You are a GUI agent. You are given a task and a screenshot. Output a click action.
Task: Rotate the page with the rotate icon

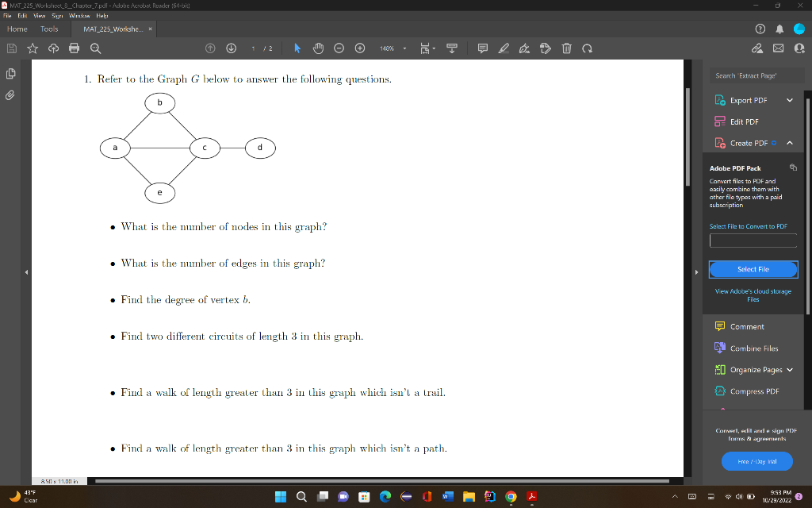tap(587, 48)
